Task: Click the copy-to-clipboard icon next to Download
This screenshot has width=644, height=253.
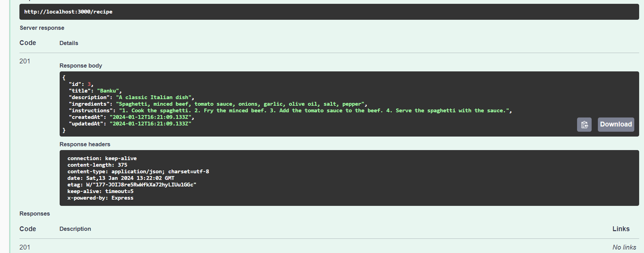Action: [x=584, y=124]
